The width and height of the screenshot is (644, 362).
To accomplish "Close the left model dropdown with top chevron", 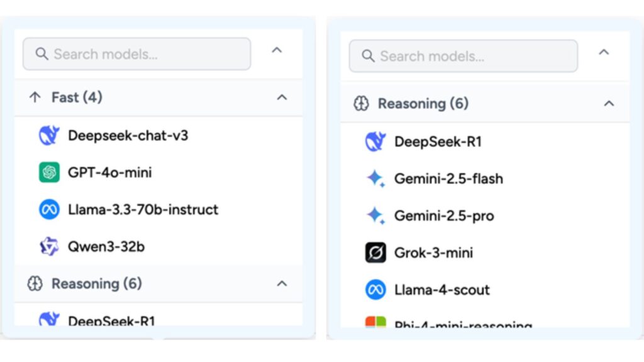I will (277, 50).
